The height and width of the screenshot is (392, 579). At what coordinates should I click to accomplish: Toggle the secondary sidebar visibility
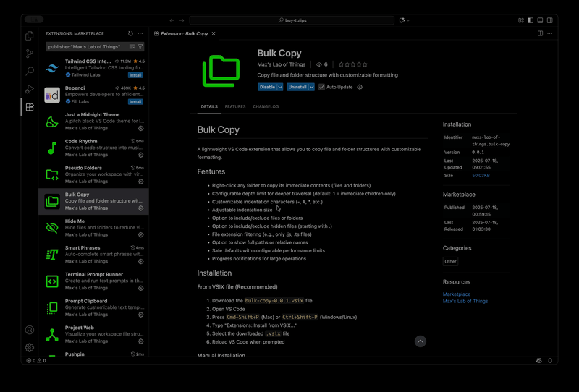pos(550,20)
